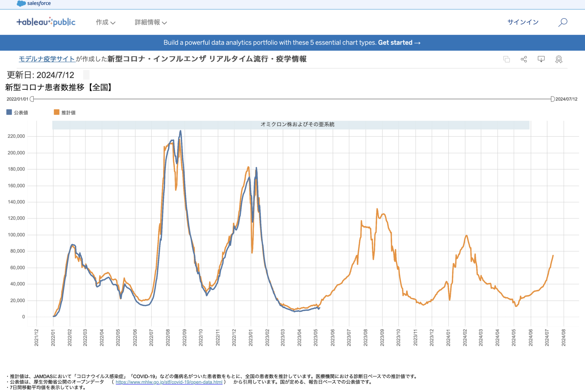The image size is (585, 392).
Task: Open the Tableau Public home logo
Action: pyautogui.click(x=46, y=22)
